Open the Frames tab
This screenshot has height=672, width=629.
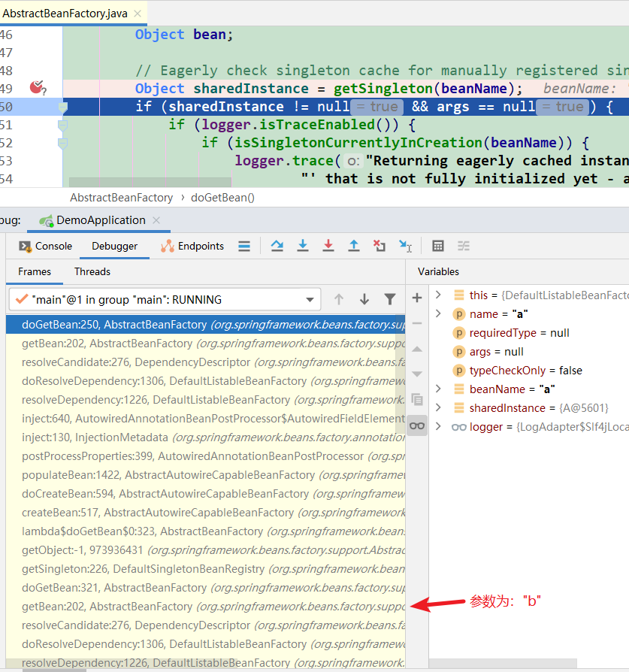point(35,271)
